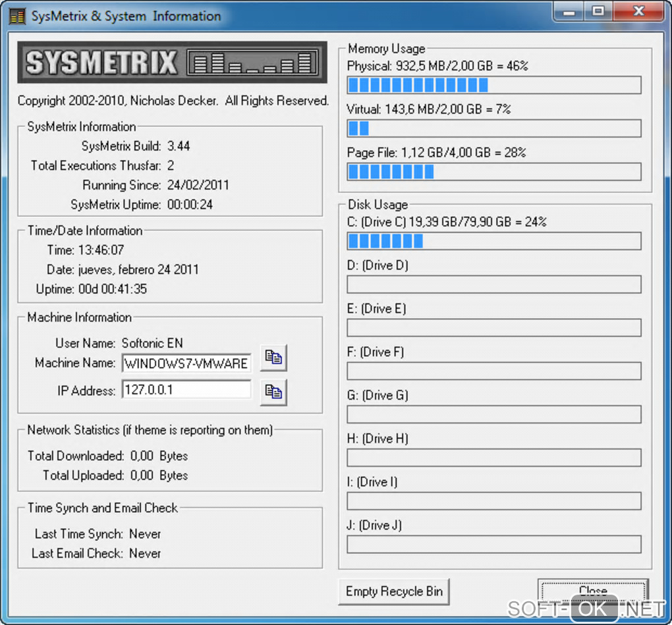Click the Close button
Screen dimensions: 672x625
point(593,591)
